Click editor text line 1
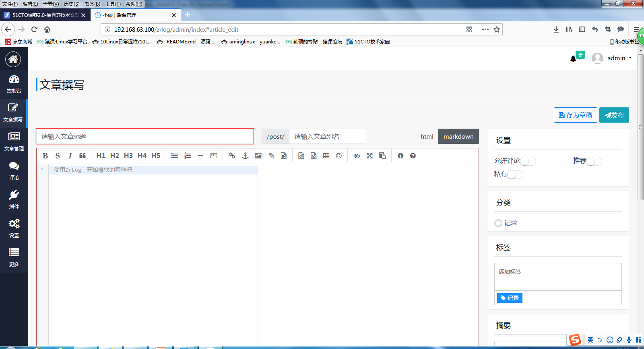This screenshot has height=349, width=644. [x=153, y=170]
